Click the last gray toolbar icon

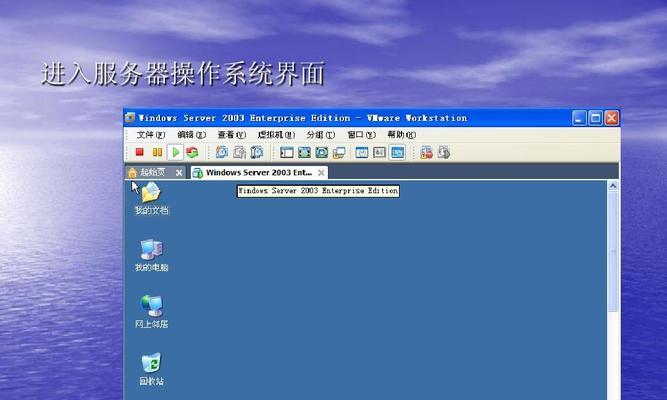444,152
